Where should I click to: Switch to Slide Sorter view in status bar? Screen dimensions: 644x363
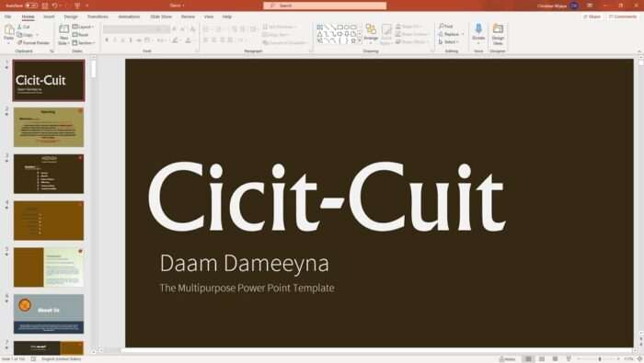pos(542,359)
